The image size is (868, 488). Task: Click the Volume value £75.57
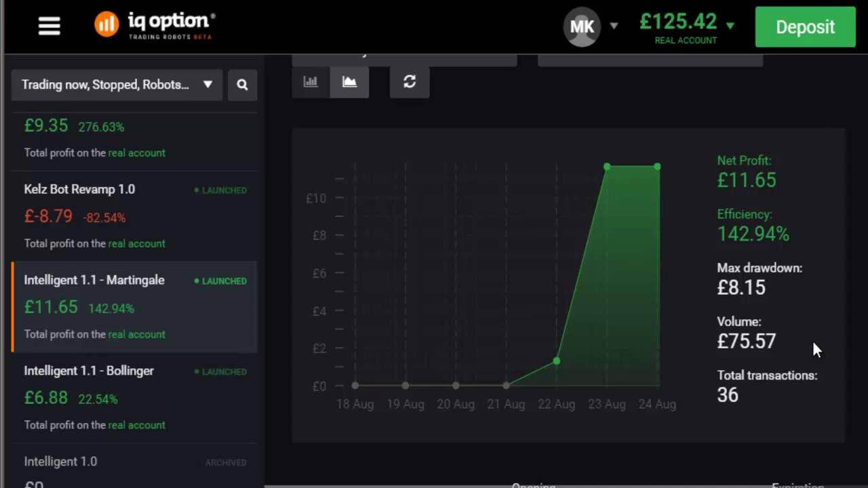pyautogui.click(x=747, y=341)
